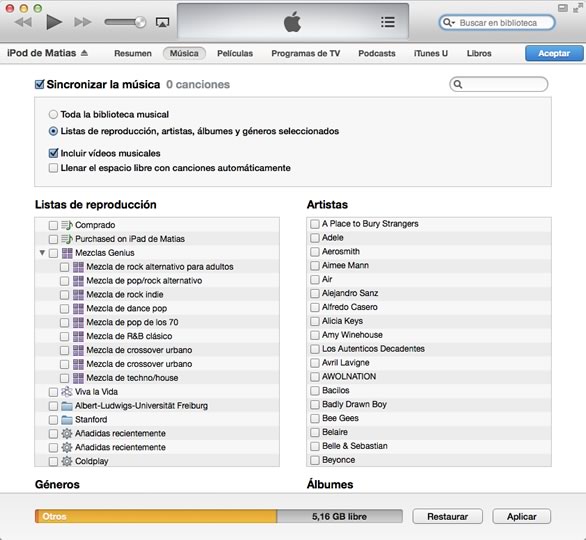Click the Purchased on iPad de Matias icon

(x=67, y=239)
